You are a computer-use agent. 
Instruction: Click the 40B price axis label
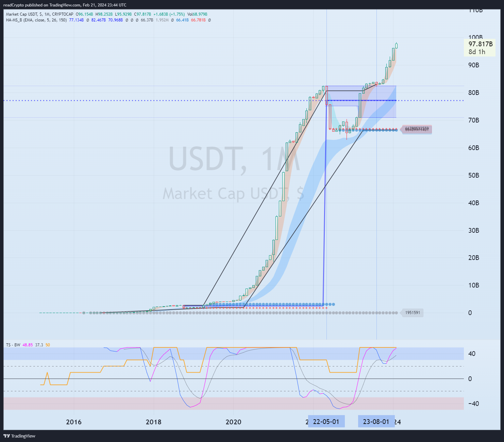click(474, 203)
